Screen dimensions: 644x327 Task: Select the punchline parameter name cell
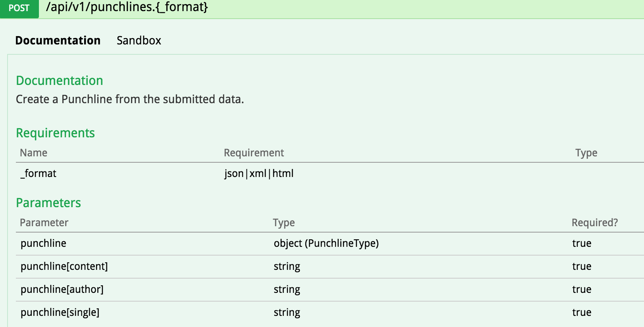tap(44, 243)
